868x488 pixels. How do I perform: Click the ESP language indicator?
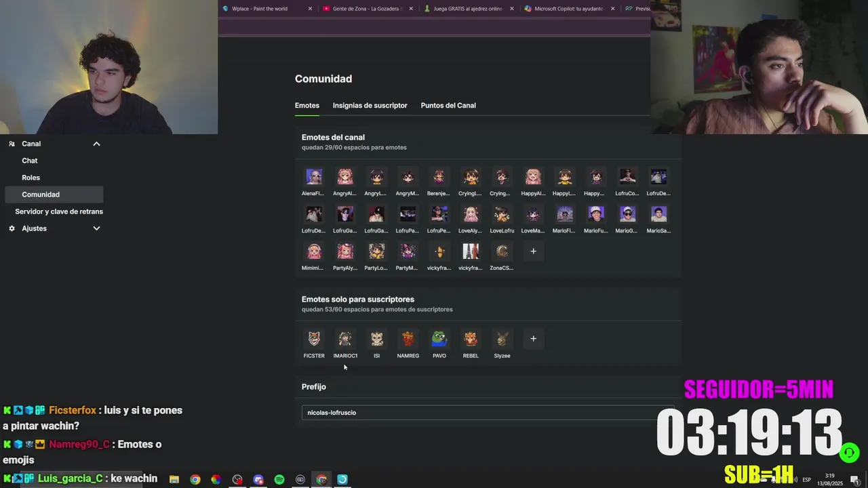(x=807, y=479)
